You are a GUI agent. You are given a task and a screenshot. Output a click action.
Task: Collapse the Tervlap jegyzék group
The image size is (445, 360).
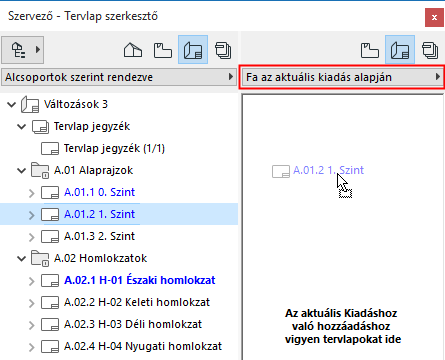point(21,127)
